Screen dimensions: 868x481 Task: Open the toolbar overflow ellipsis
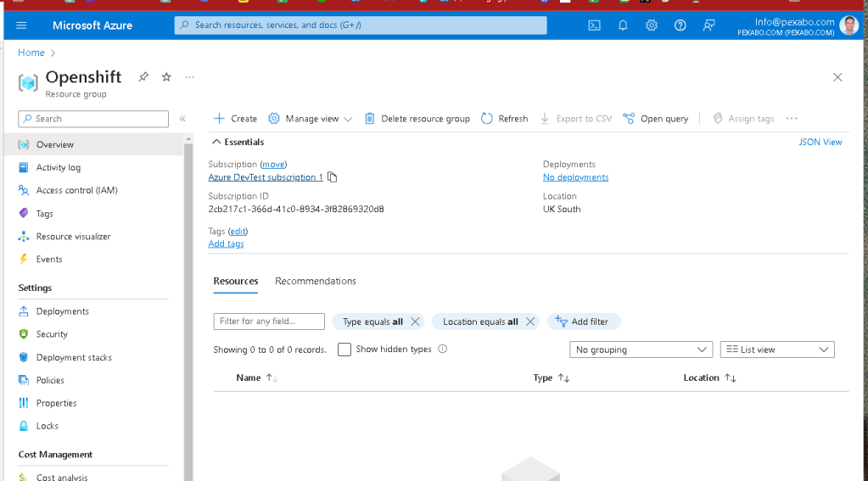point(792,119)
